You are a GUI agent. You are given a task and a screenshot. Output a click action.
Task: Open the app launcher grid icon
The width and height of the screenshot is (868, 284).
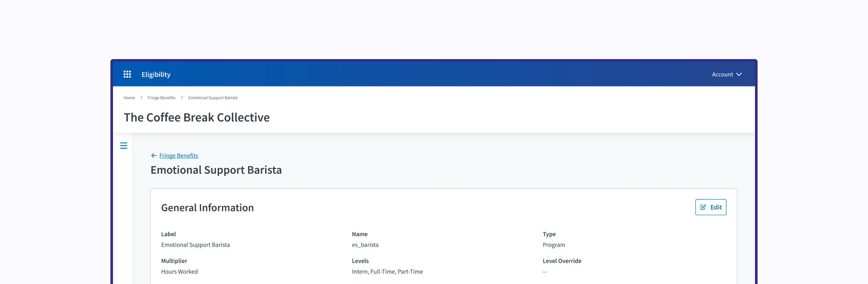coord(127,74)
